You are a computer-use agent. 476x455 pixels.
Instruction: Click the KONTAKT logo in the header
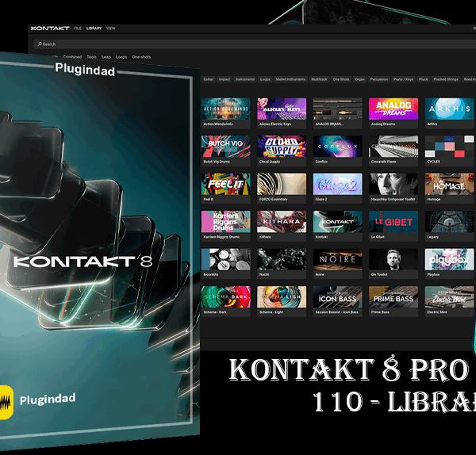50,29
